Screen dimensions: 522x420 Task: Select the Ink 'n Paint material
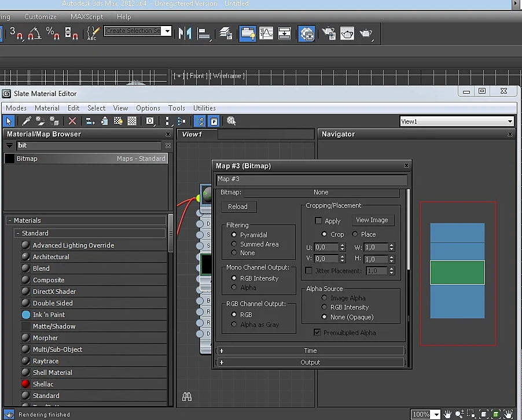93,315
